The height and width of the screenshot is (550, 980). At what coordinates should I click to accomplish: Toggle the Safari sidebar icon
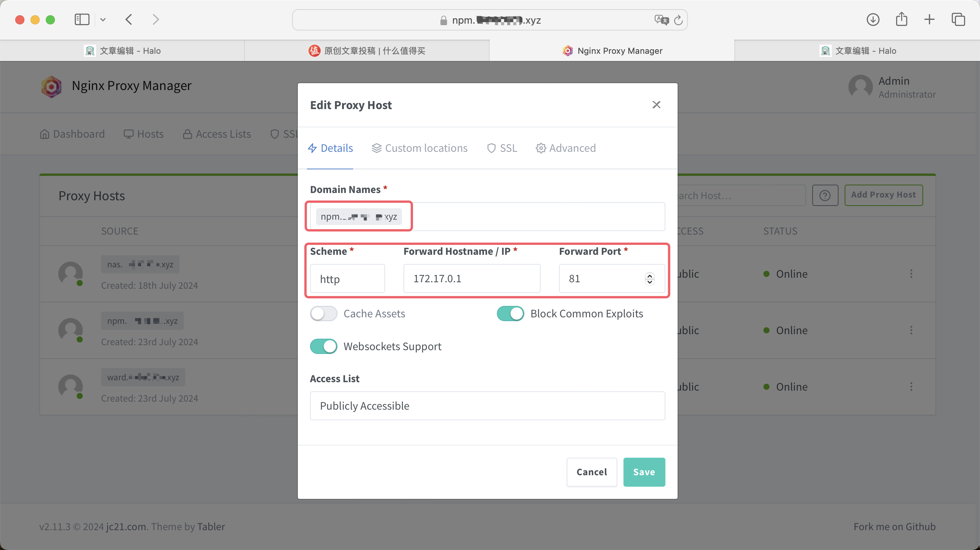coord(82,19)
